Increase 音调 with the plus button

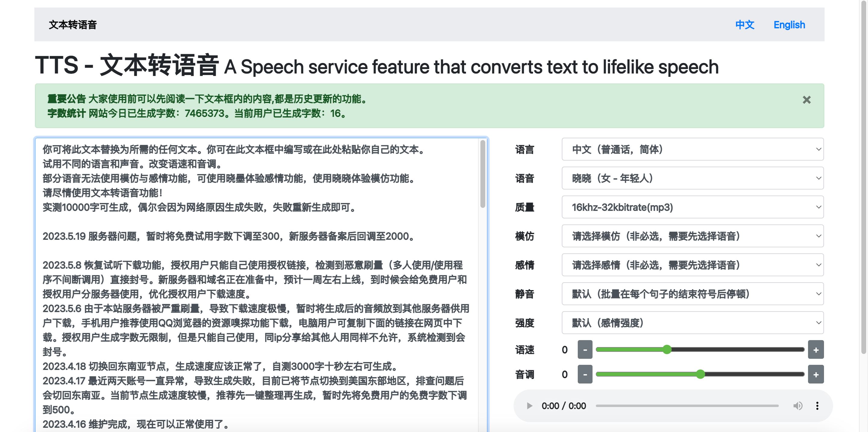click(816, 374)
